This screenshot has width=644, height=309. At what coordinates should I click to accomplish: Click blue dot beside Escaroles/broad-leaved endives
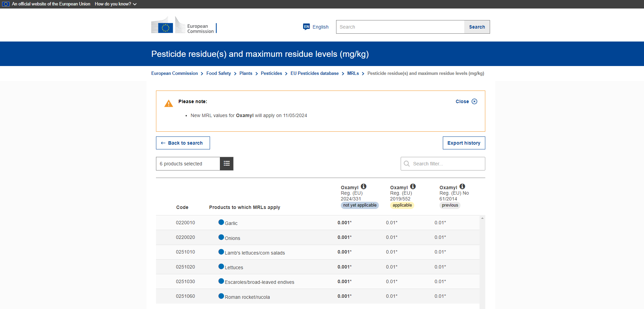click(221, 281)
